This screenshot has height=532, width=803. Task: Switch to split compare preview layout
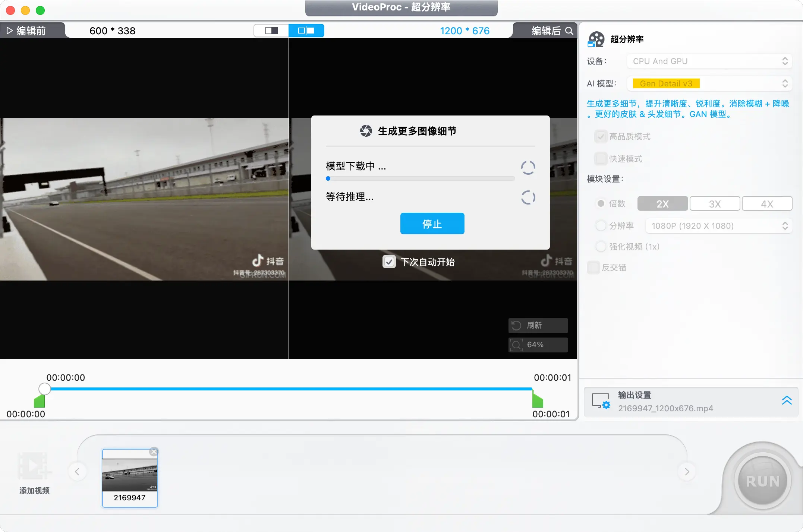tap(306, 31)
